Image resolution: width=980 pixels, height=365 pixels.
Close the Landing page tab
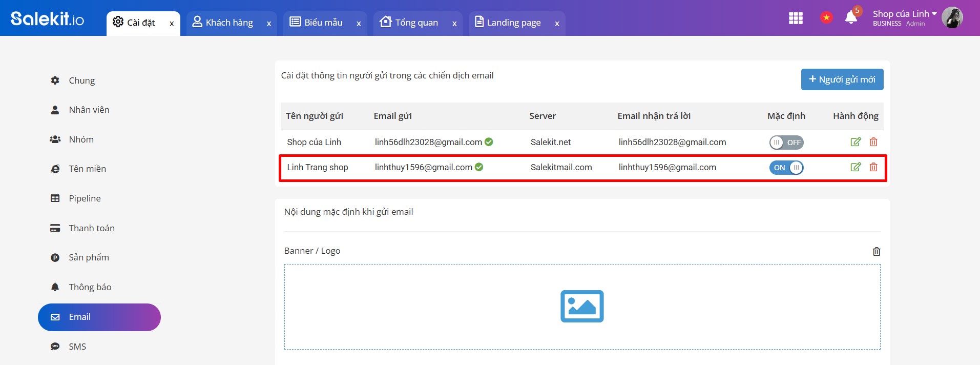click(x=557, y=24)
